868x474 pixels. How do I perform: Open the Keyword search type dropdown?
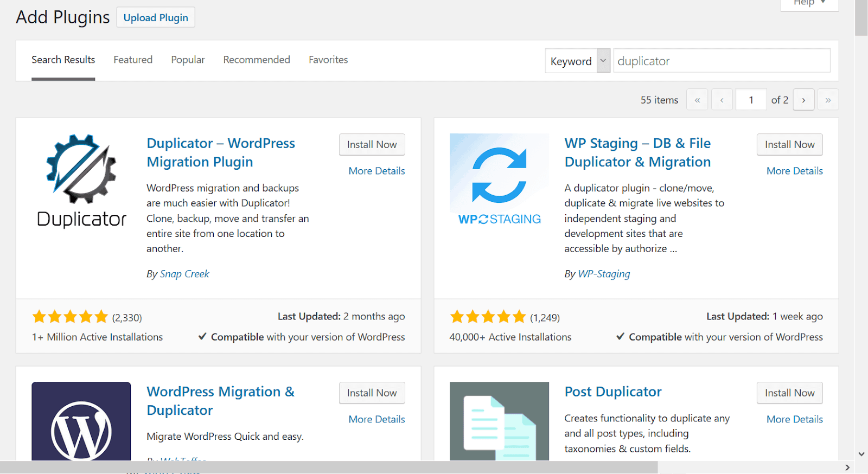tap(578, 61)
